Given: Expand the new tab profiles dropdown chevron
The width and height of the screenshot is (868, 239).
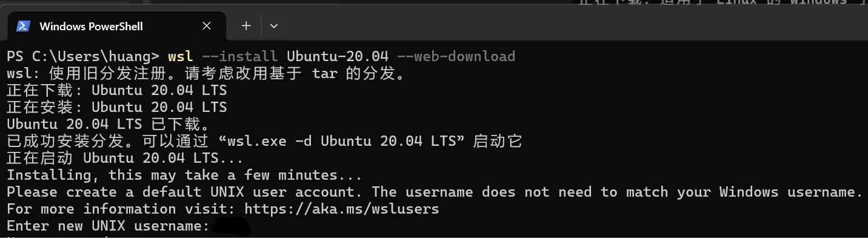Looking at the screenshot, I should pos(273,26).
